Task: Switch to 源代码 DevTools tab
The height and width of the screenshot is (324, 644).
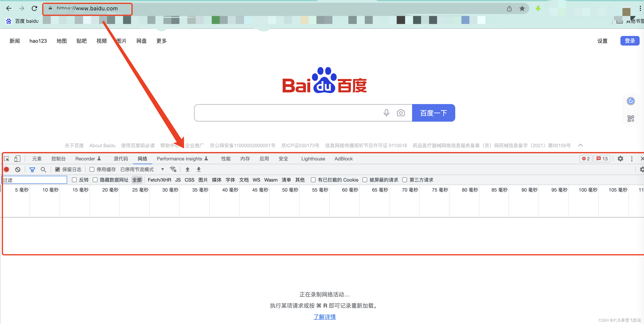Action: (121, 159)
